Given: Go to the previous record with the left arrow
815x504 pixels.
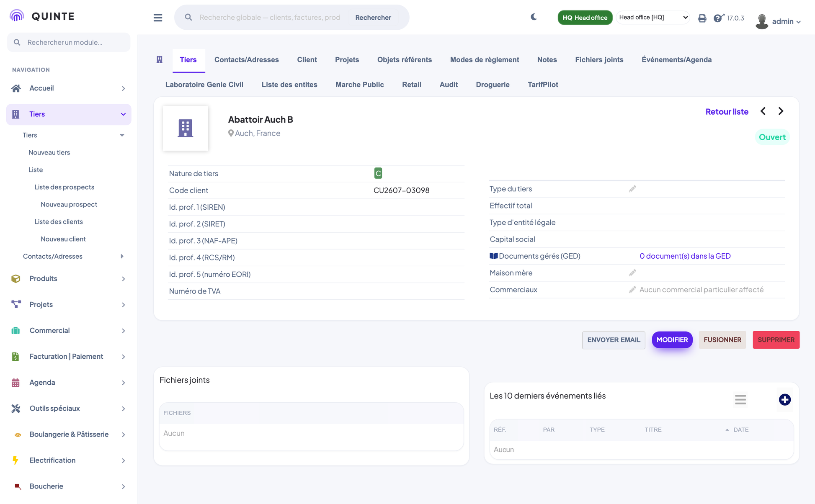Looking at the screenshot, I should point(763,111).
